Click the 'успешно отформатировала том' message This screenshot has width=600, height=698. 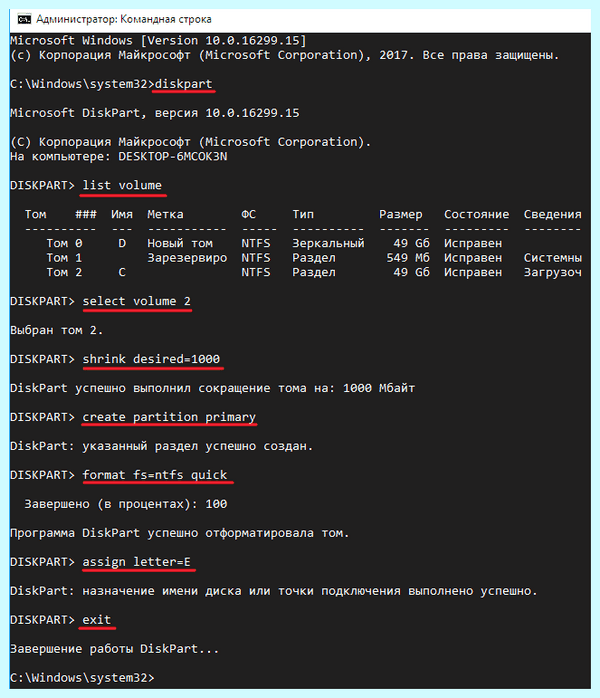point(248,533)
